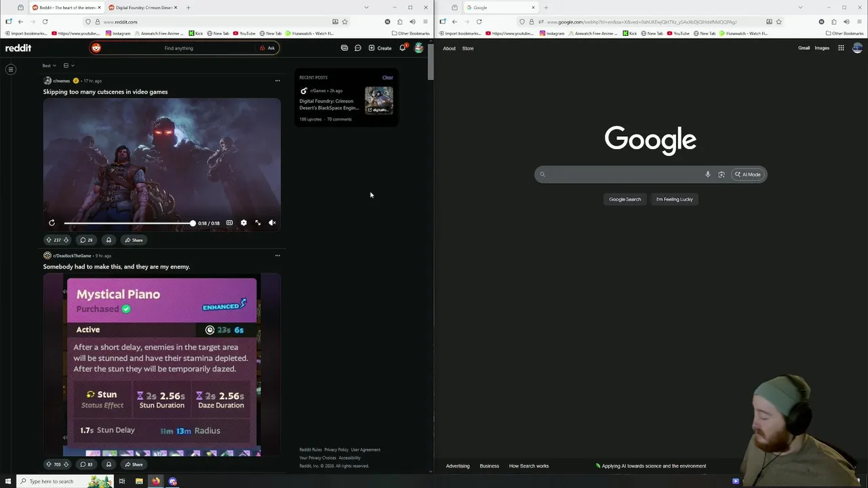This screenshot has width=868, height=488.
Task: Create a new Reddit post
Action: 380,48
